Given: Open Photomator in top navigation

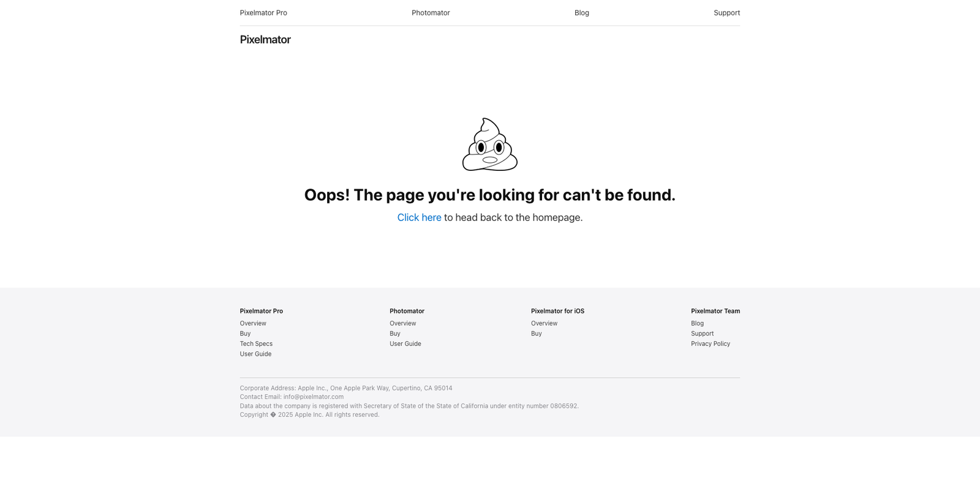Looking at the screenshot, I should [x=431, y=13].
